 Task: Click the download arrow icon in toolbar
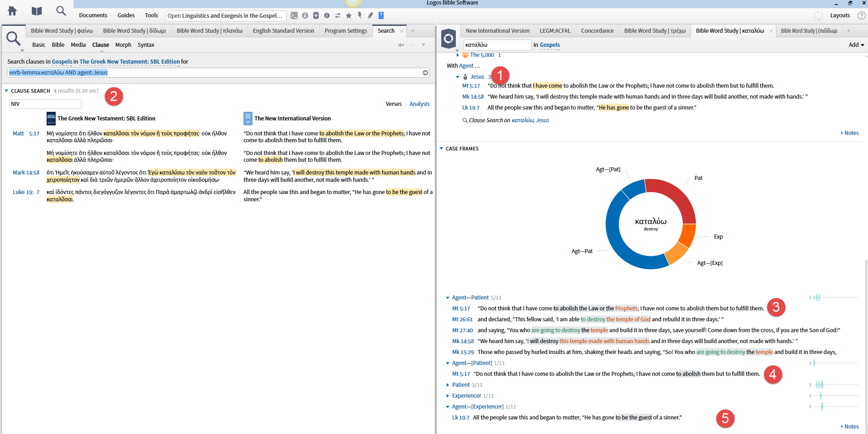tap(305, 15)
